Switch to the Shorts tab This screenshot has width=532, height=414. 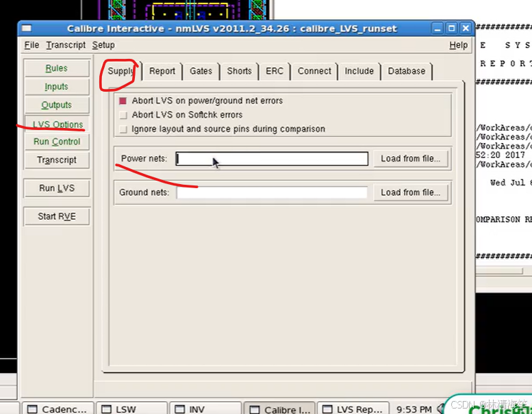point(239,71)
